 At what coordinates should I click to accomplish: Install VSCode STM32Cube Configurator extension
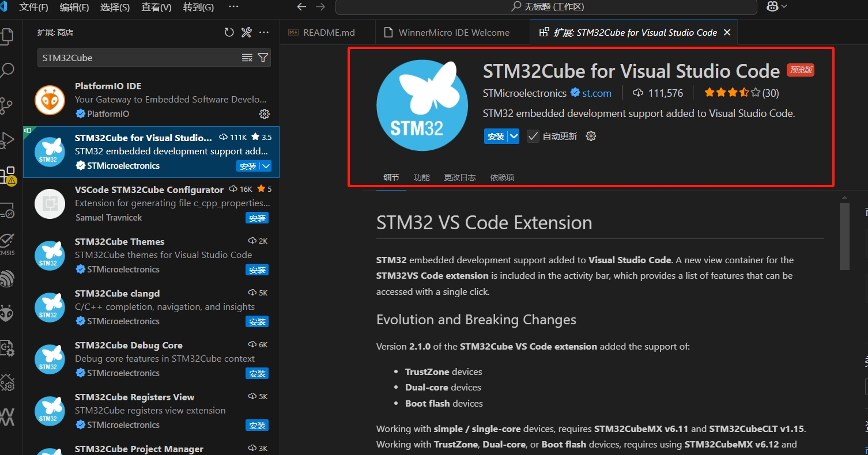[257, 218]
